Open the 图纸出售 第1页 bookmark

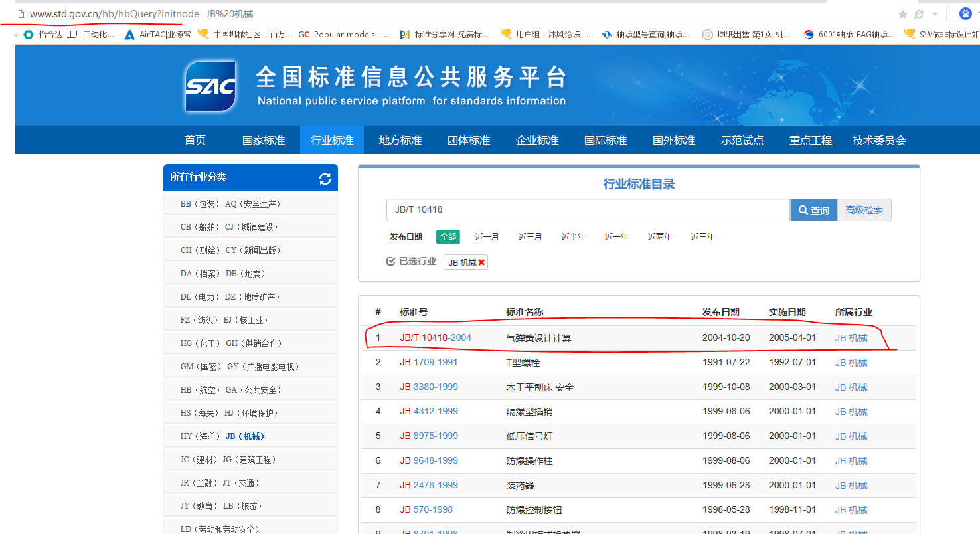pyautogui.click(x=746, y=34)
